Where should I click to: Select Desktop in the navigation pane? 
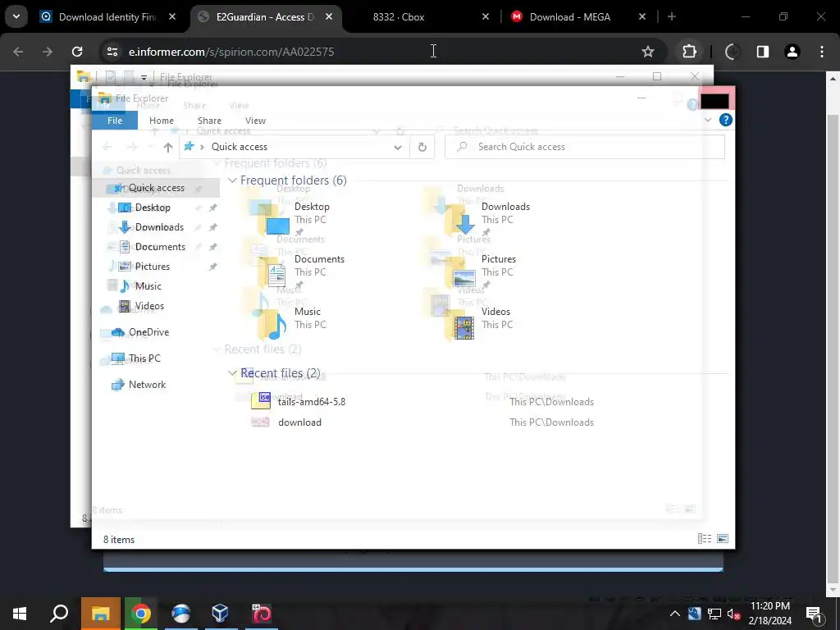point(152,208)
